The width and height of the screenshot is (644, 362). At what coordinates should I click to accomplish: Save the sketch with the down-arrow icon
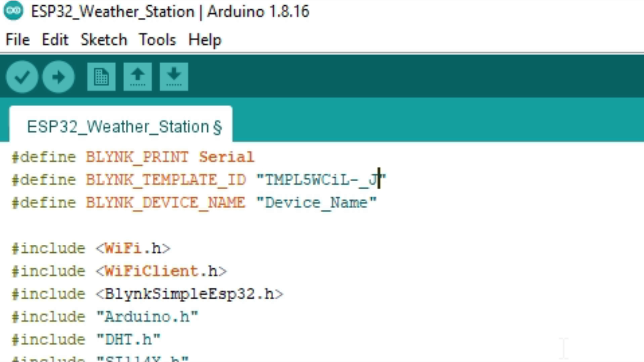pyautogui.click(x=174, y=77)
